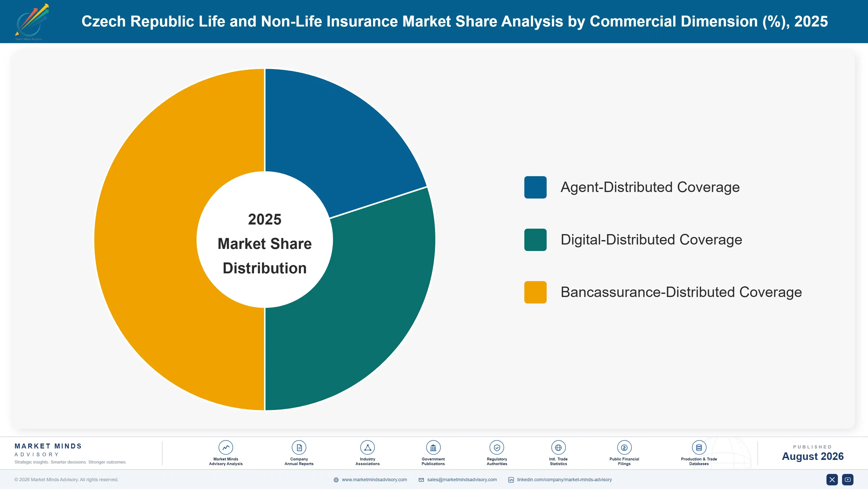This screenshot has width=868, height=489.
Task: Click the 'Digital-Distributed Coverage' legend label
Action: (x=651, y=240)
